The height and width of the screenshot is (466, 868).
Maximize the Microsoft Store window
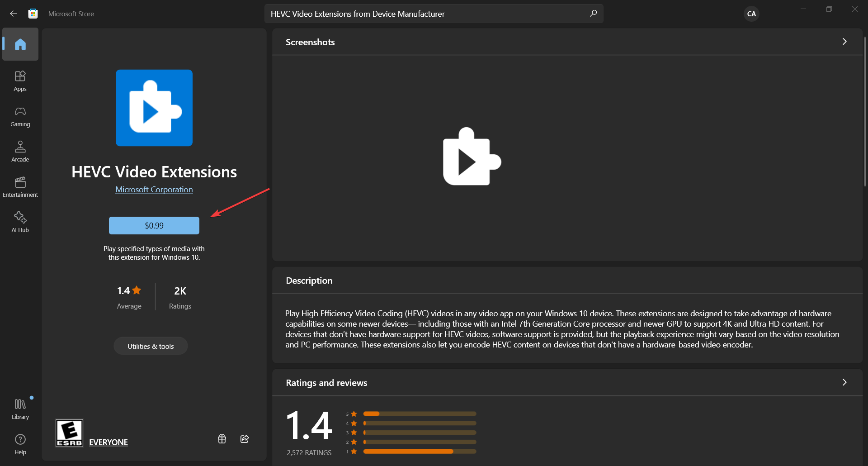[829, 9]
